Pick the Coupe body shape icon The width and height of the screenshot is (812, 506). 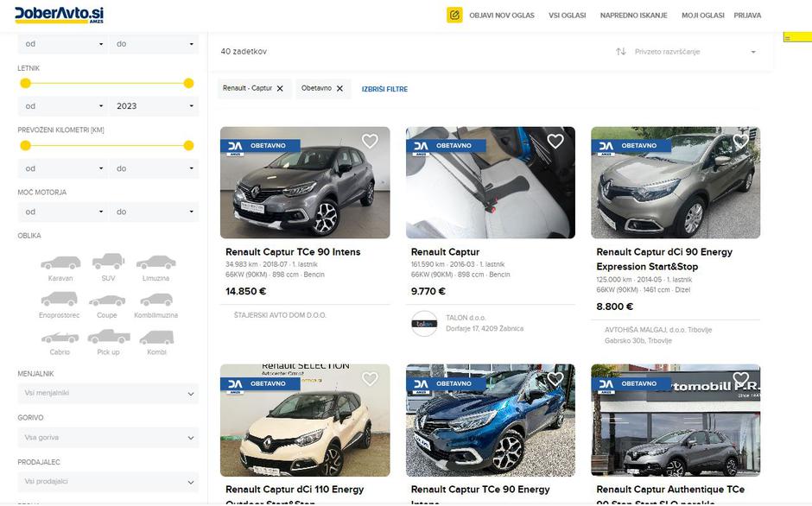pos(107,300)
